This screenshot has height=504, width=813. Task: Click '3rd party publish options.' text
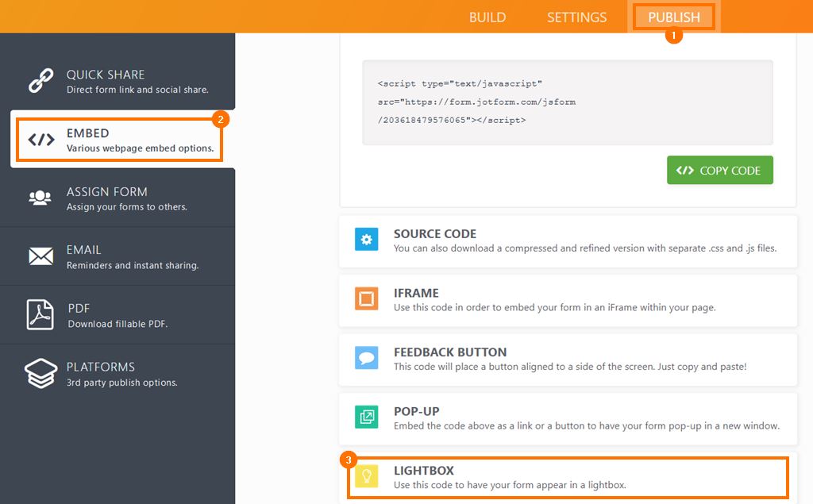coord(121,383)
